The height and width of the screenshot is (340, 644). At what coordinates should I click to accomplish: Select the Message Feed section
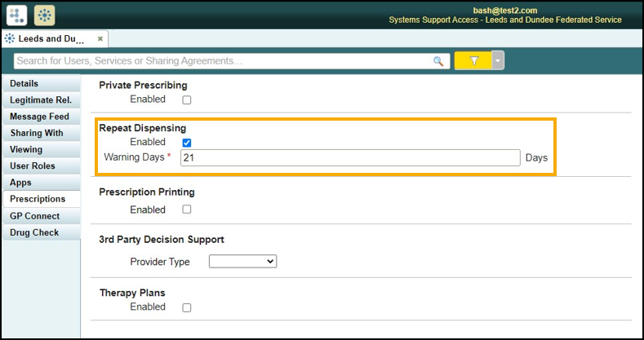tap(39, 117)
